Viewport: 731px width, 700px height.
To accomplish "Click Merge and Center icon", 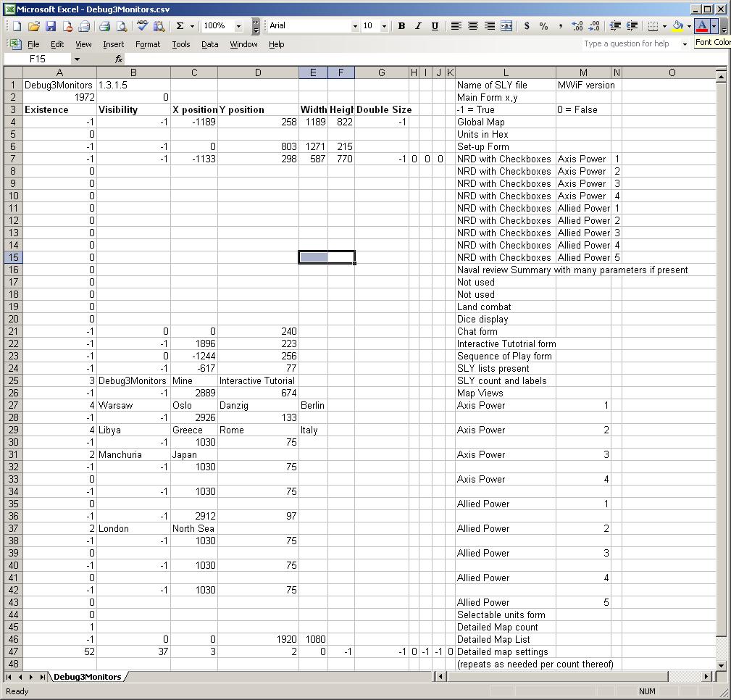I will coord(506,26).
